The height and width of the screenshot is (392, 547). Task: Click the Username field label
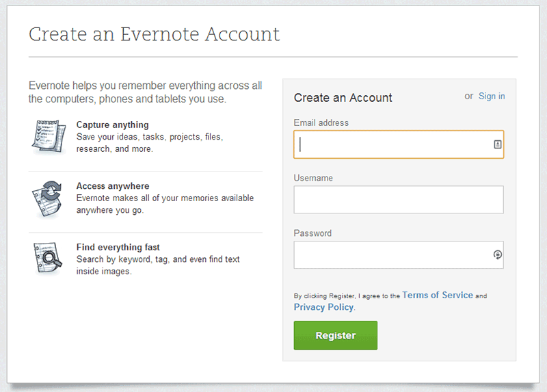pyautogui.click(x=313, y=178)
